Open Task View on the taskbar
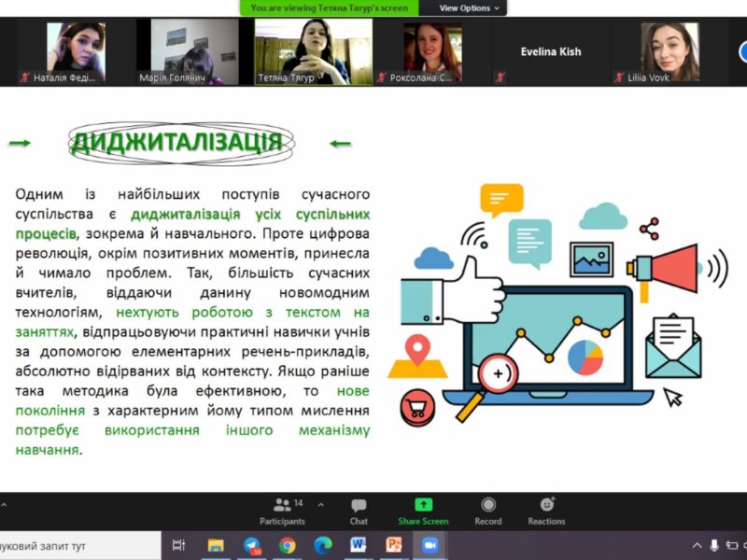 click(x=180, y=545)
